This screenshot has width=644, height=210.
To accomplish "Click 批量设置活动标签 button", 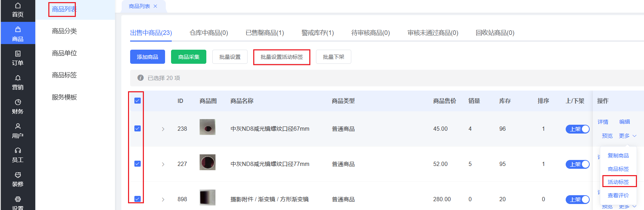I will click(x=282, y=57).
